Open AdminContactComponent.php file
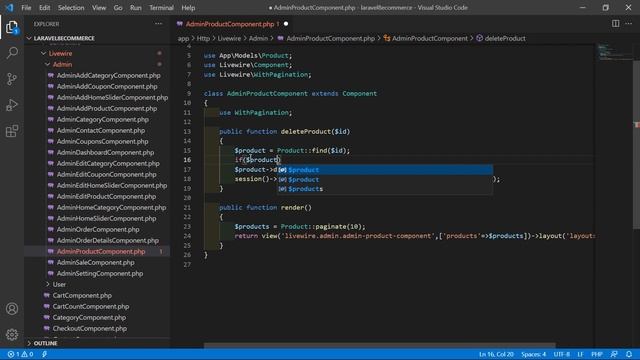Screen dimensions: 640x360 (101, 131)
